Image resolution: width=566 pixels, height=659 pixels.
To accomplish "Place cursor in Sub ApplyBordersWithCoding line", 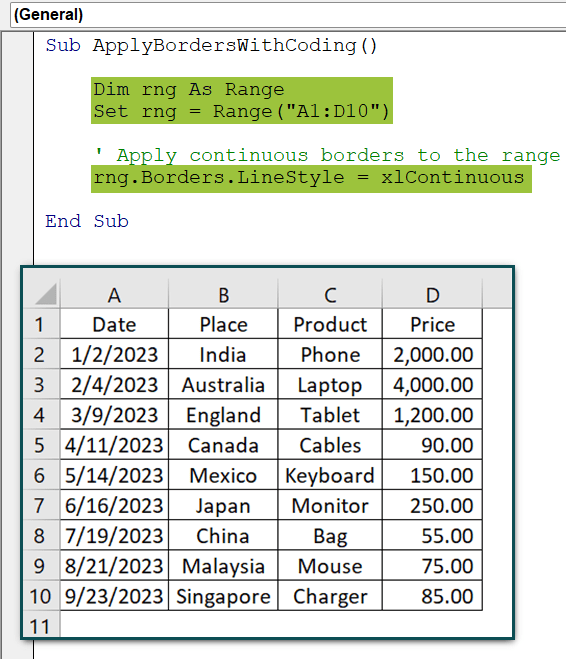I will (211, 45).
